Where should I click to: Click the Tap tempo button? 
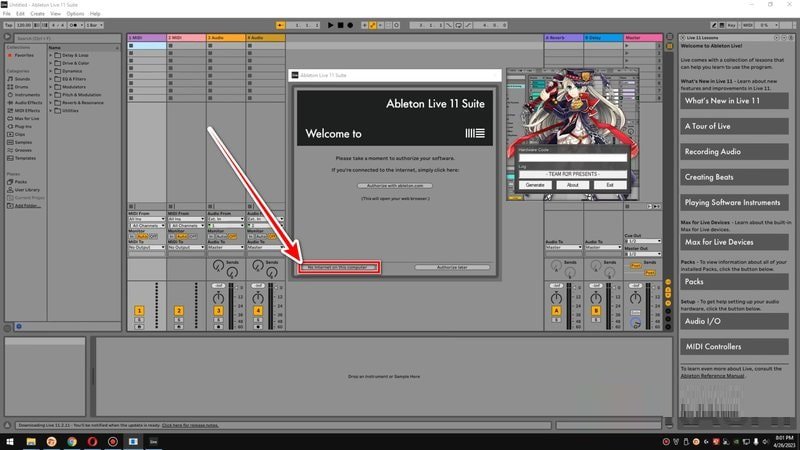[x=8, y=25]
